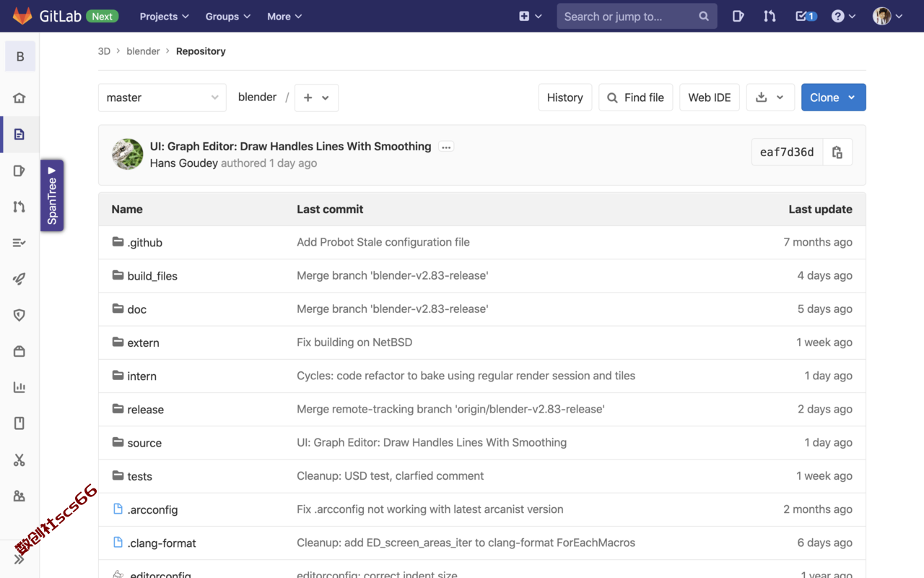Open Repository file icon in sidebar
Viewport: 924px width, 578px height.
pyautogui.click(x=19, y=134)
